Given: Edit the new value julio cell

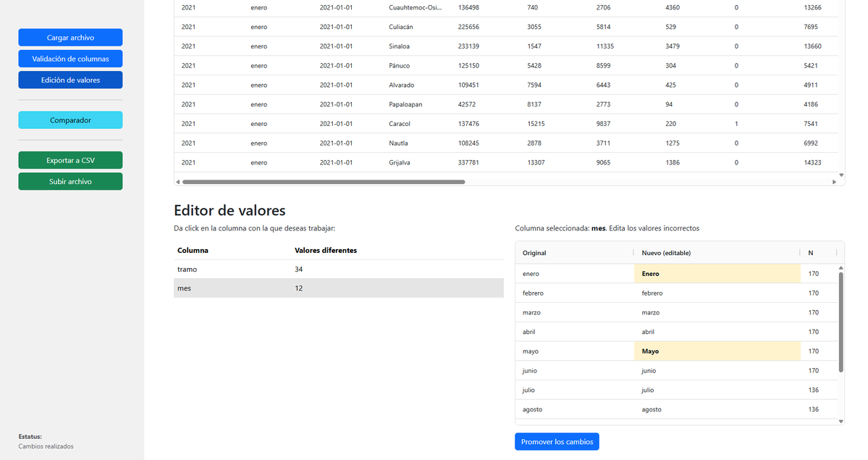Looking at the screenshot, I should (x=717, y=390).
